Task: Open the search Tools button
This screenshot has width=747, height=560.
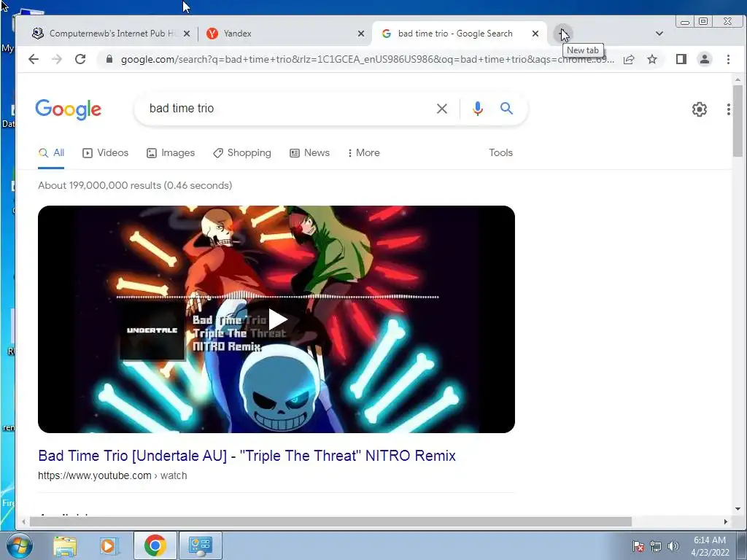Action: pyautogui.click(x=500, y=153)
